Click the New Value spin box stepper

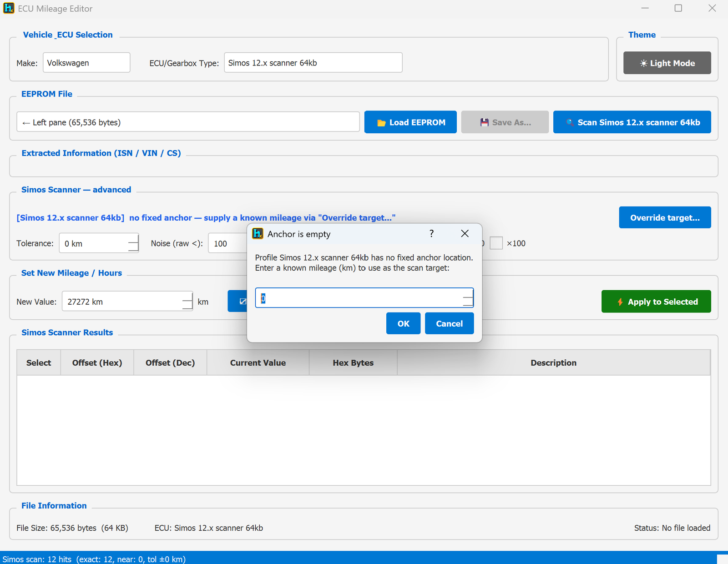click(x=187, y=301)
